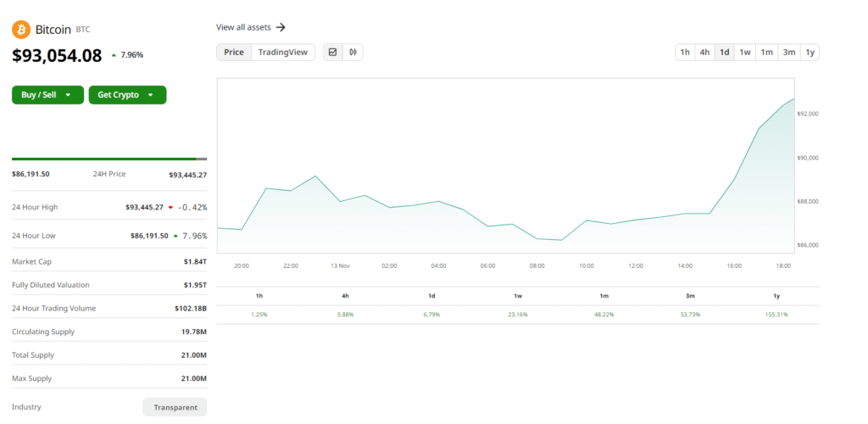This screenshot has width=868, height=424.
Task: Switch to line chart view icon
Action: [332, 52]
